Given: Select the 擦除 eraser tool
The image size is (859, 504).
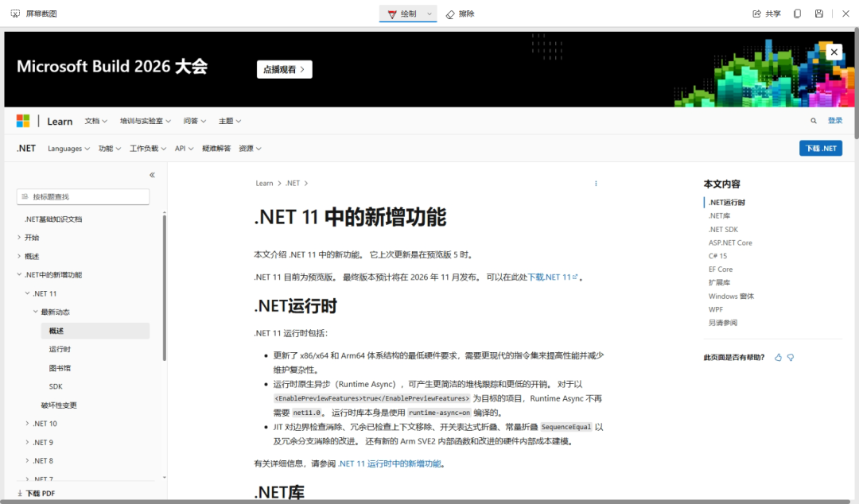Looking at the screenshot, I should coord(461,14).
